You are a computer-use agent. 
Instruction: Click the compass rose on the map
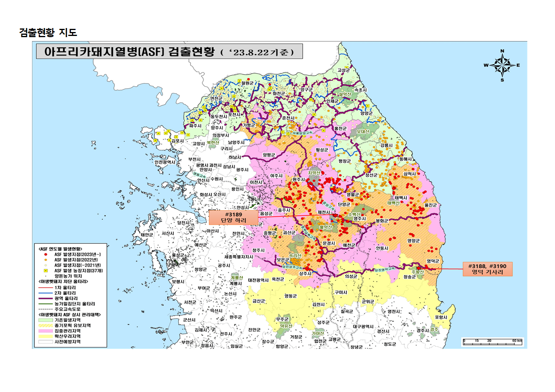coord(502,65)
